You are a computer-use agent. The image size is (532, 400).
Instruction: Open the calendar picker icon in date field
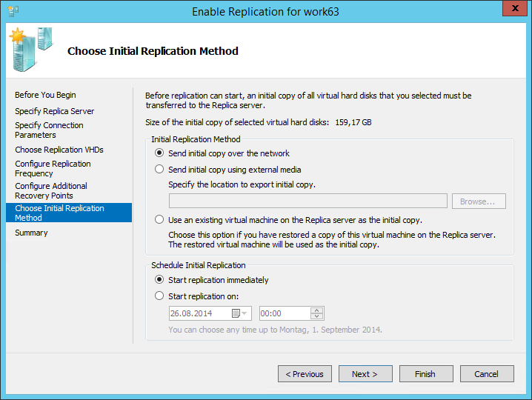click(236, 313)
